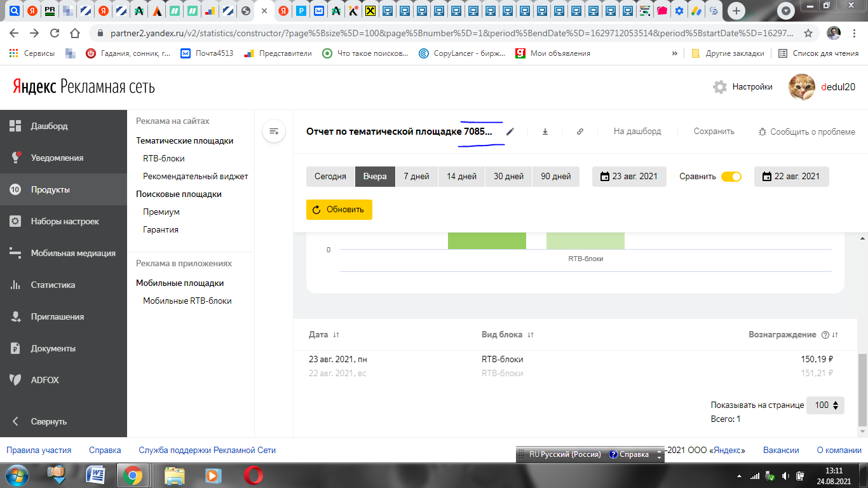
Task: Show the Вознаграждение help question mark
Action: [825, 335]
